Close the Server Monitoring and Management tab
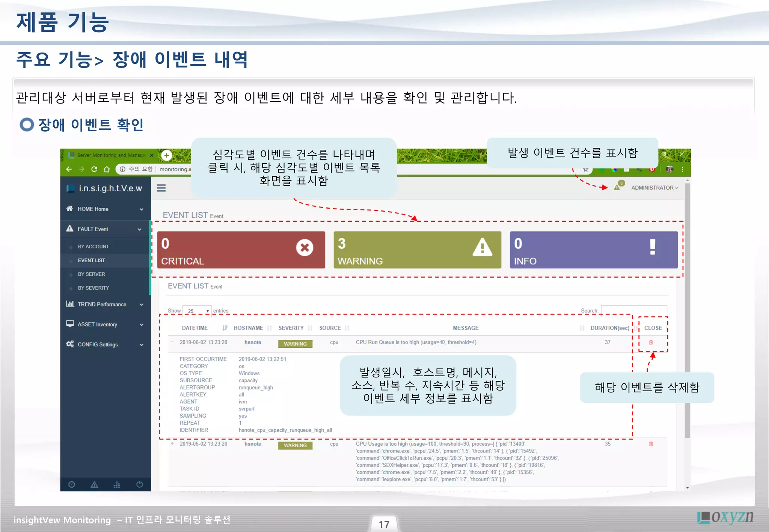The image size is (769, 532). coord(152,155)
